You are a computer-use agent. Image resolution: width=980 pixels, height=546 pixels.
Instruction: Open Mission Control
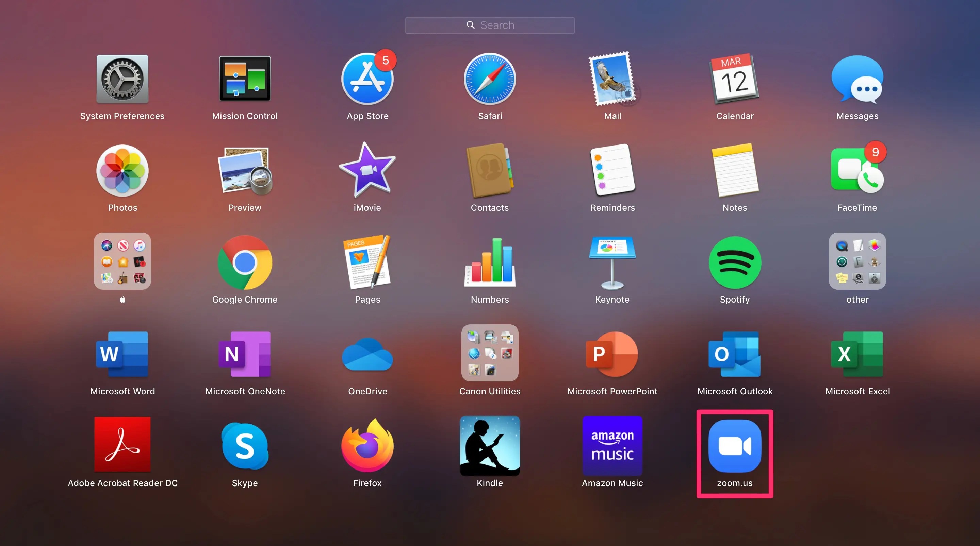pyautogui.click(x=245, y=79)
